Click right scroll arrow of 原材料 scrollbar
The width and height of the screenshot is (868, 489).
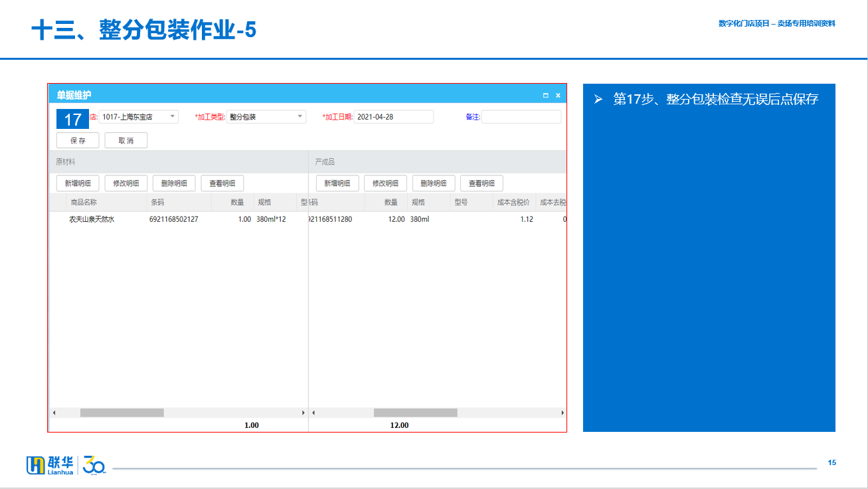click(x=304, y=413)
